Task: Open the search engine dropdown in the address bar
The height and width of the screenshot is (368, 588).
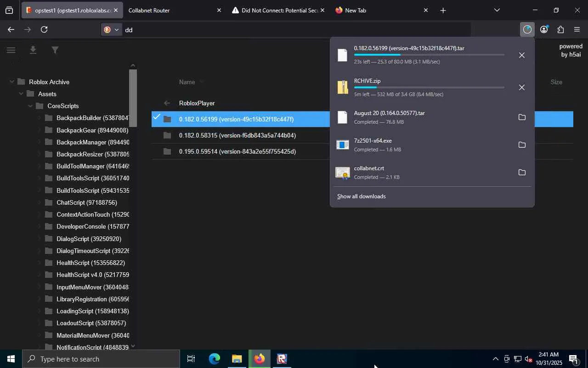Action: click(111, 29)
